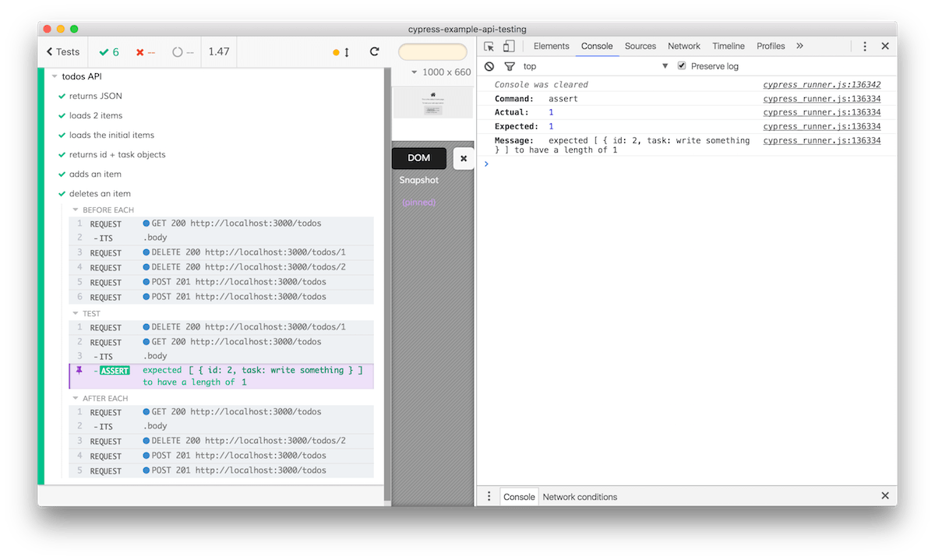935x560 pixels.
Task: Open the JavaScript context dropdown showing top
Action: pyautogui.click(x=530, y=66)
